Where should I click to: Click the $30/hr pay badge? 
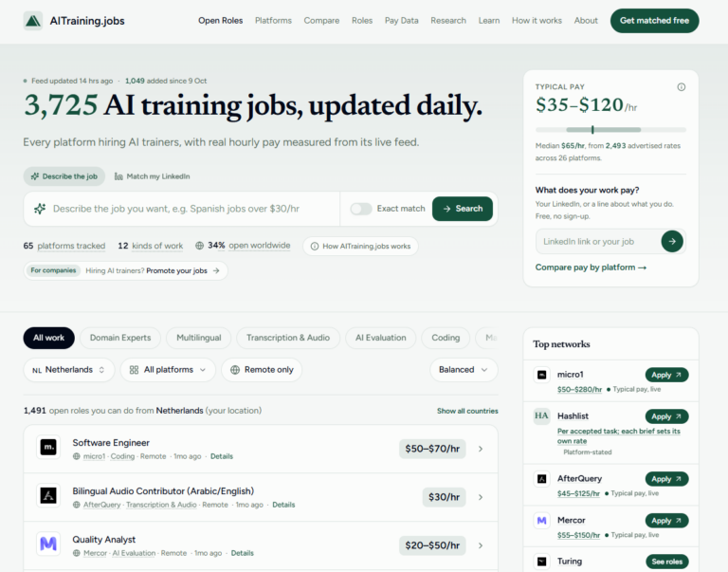[444, 497]
